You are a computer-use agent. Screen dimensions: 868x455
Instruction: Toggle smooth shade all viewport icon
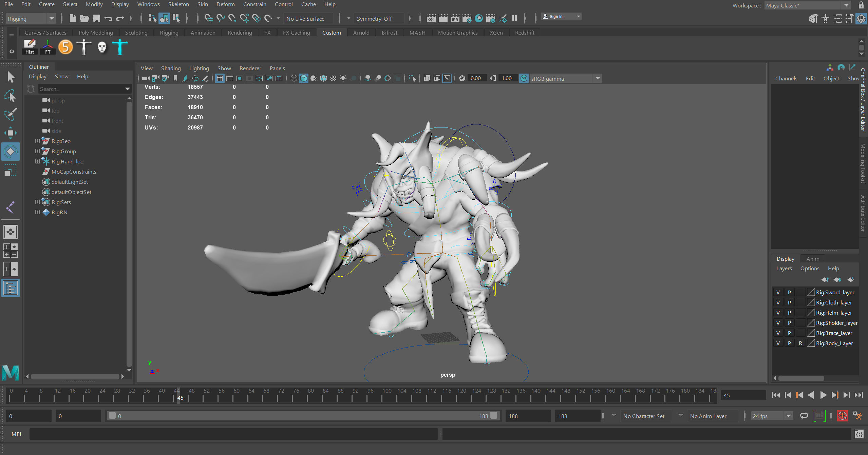[x=304, y=78]
